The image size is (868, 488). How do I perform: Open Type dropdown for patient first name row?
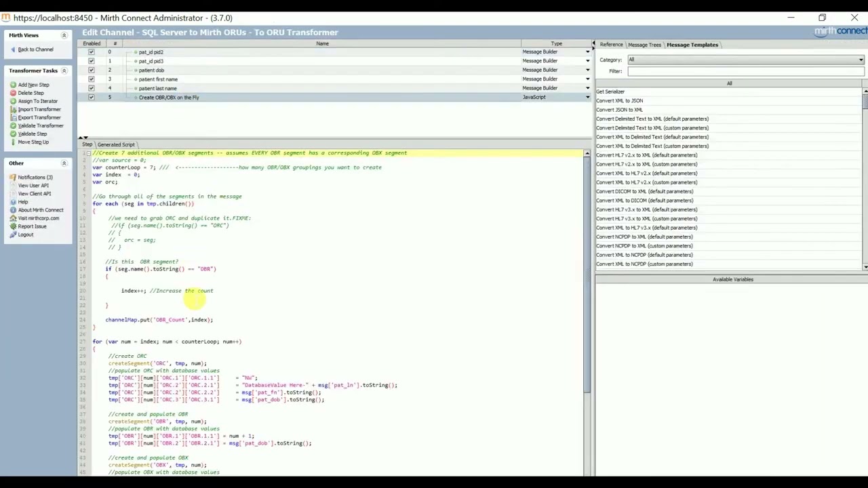(588, 79)
